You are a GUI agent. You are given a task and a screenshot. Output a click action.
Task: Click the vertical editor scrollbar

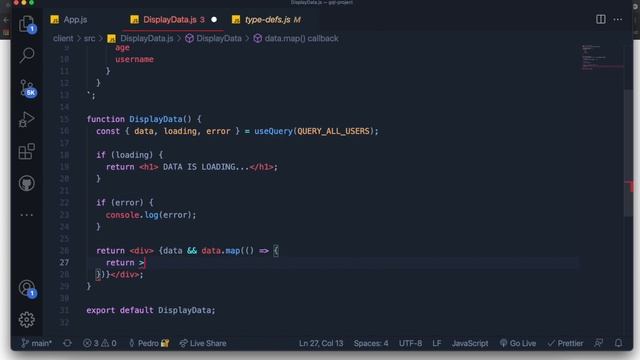click(x=628, y=153)
